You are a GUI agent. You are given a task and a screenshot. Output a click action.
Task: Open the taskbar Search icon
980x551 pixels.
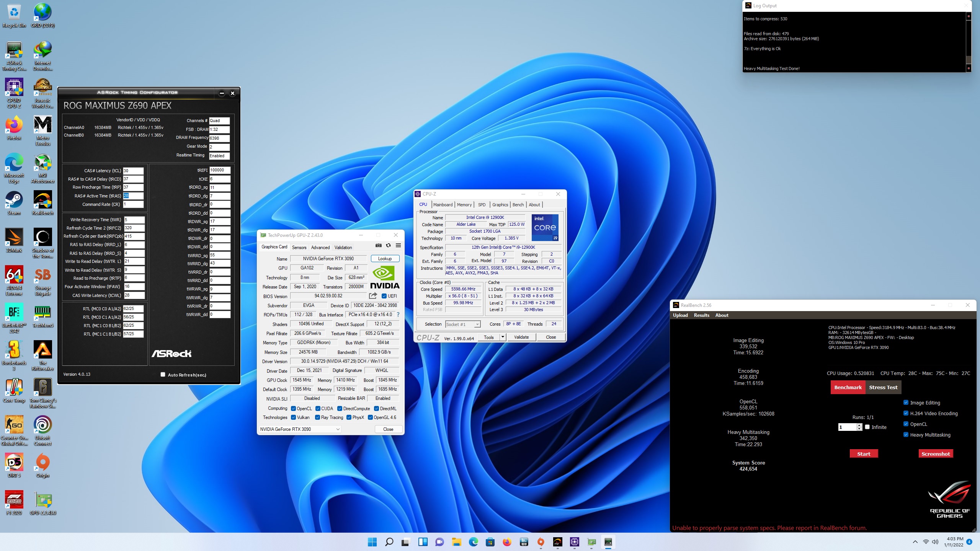[389, 542]
